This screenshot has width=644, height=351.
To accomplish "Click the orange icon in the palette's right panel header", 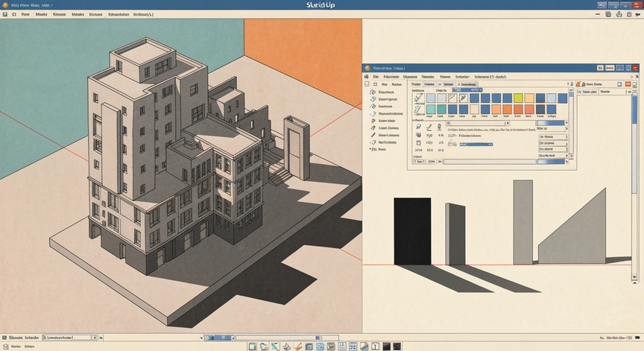I will coord(581,84).
